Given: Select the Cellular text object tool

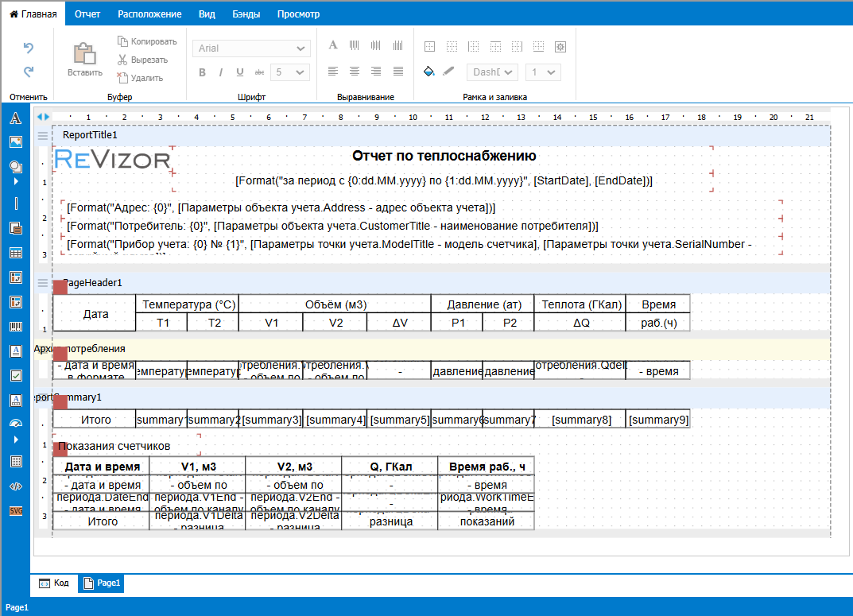Looking at the screenshot, I should pyautogui.click(x=16, y=400).
